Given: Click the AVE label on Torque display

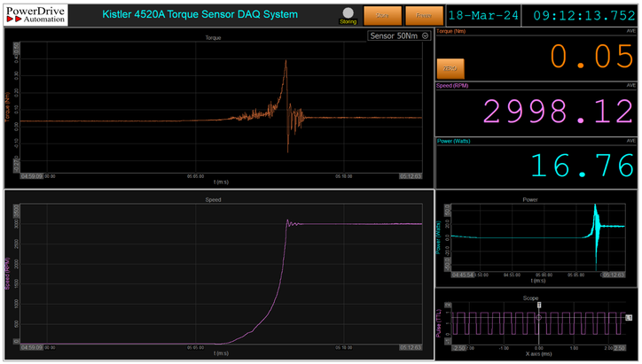Looking at the screenshot, I should [631, 31].
